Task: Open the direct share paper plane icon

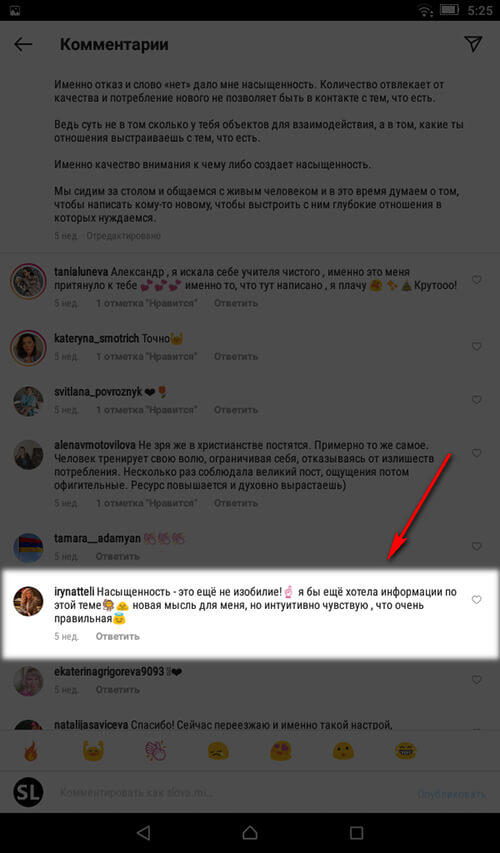Action: 474,44
